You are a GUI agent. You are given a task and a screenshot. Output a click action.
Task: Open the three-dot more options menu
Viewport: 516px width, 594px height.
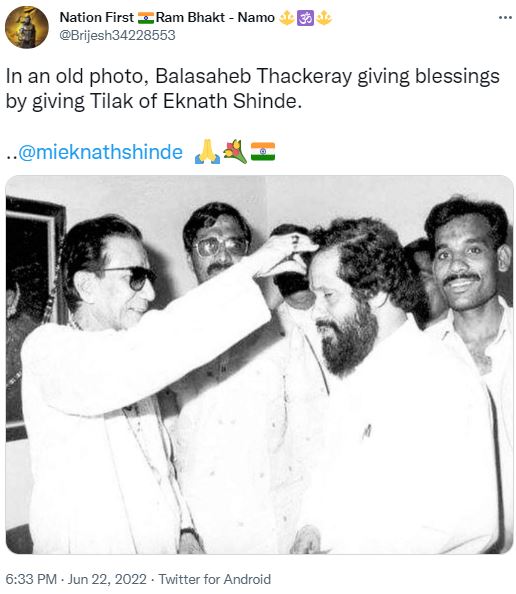(505, 17)
